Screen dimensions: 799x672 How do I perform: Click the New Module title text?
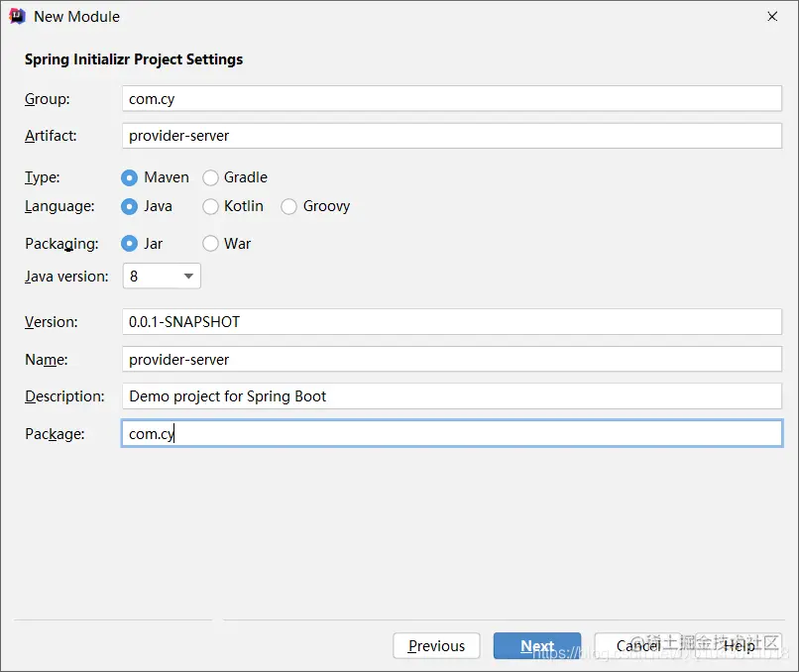coord(77,16)
